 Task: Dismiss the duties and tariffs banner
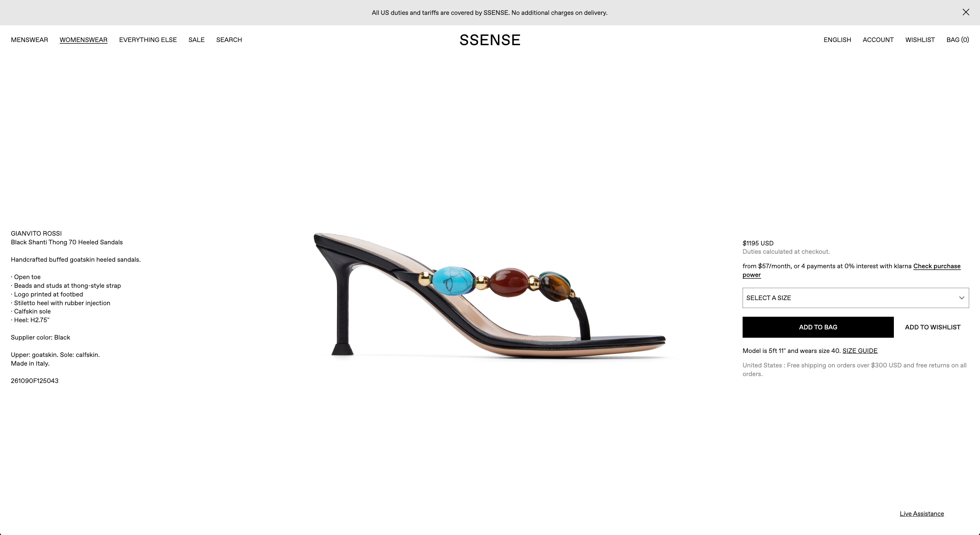[966, 12]
